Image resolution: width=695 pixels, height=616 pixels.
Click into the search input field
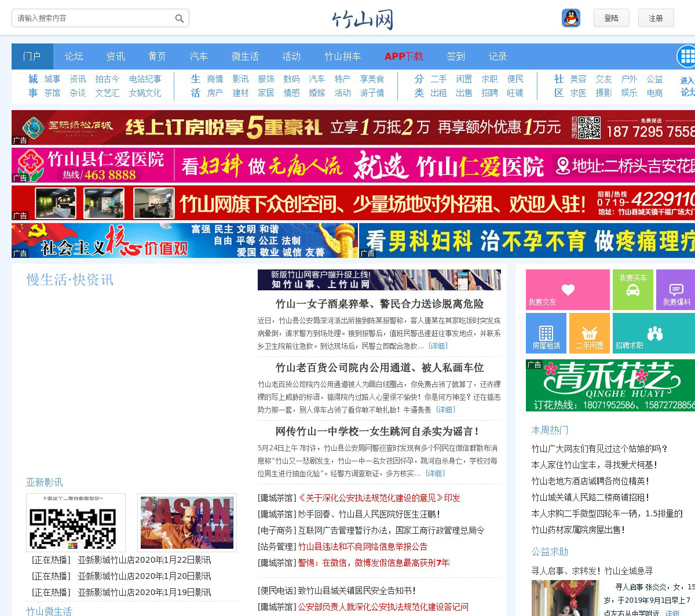click(x=93, y=19)
